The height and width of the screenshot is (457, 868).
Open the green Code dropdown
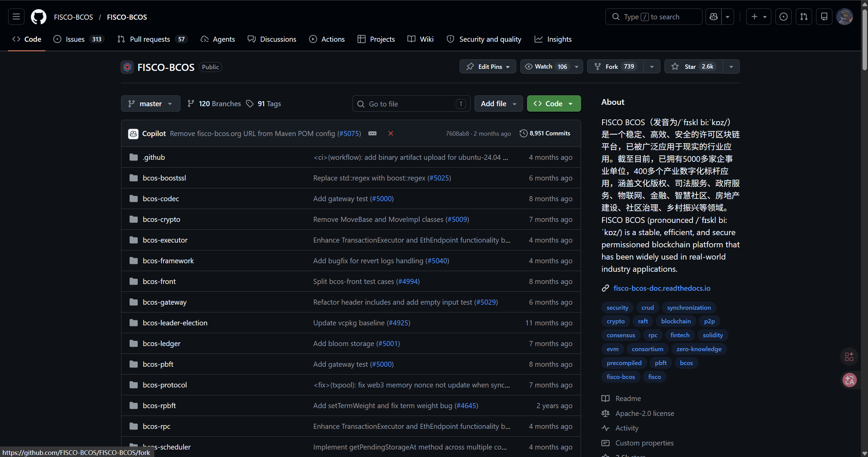[554, 103]
